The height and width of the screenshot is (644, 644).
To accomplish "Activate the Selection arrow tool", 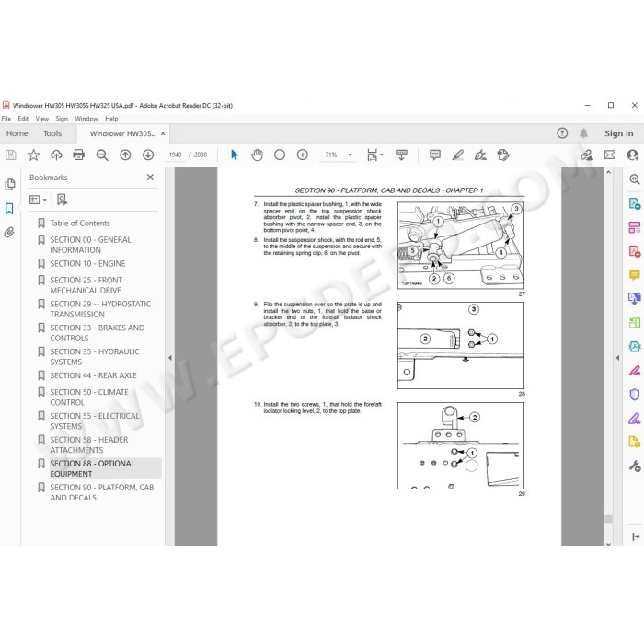I will pyautogui.click(x=234, y=155).
